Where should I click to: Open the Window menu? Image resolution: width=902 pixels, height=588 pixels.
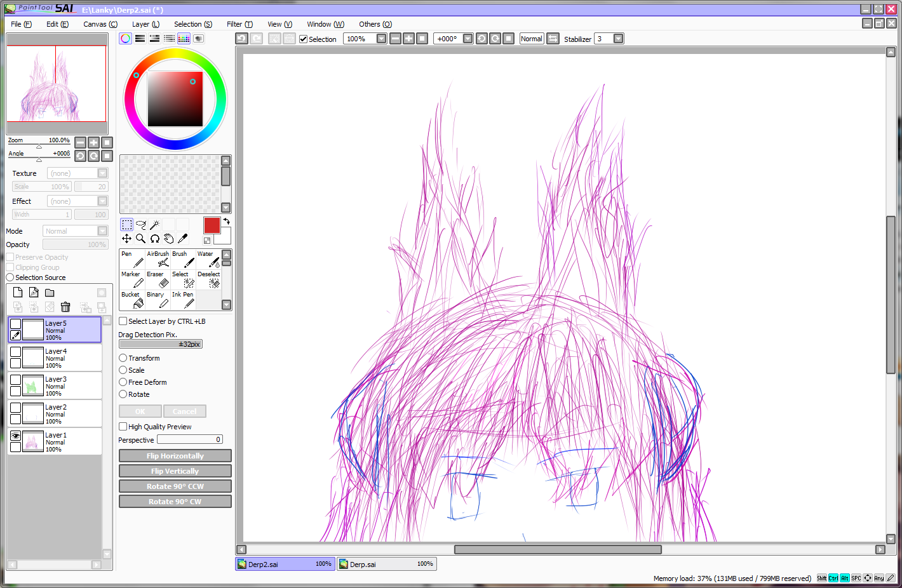[325, 24]
